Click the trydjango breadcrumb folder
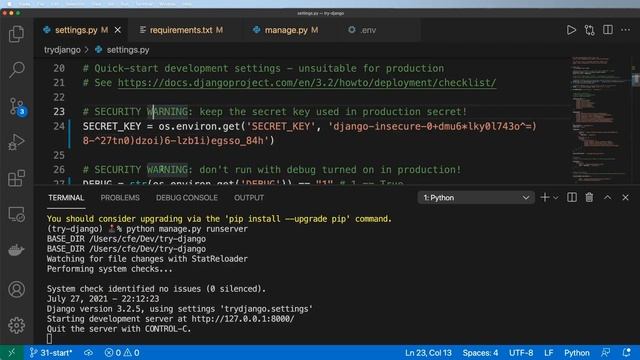Image resolution: width=640 pixels, height=360 pixels. click(x=62, y=50)
